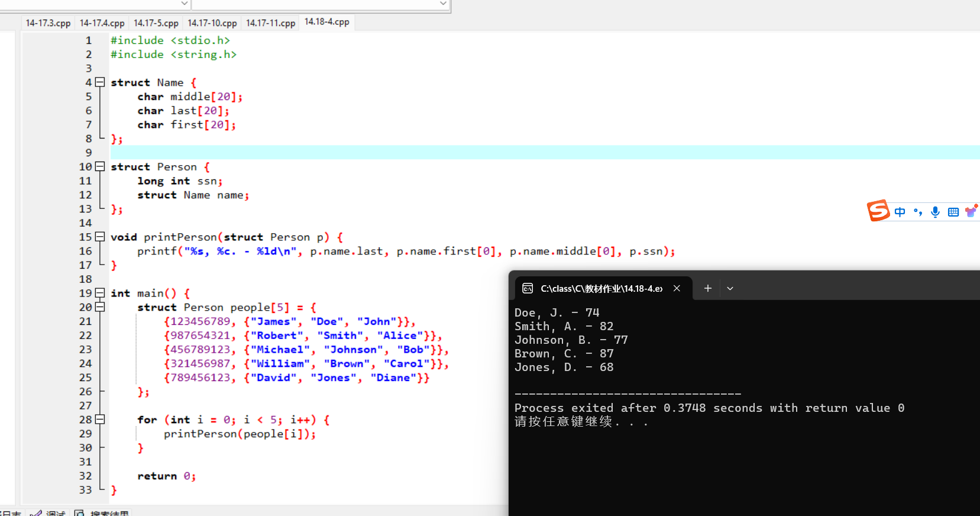
Task: Close the 14.18-4 terminal tab
Action: click(677, 288)
